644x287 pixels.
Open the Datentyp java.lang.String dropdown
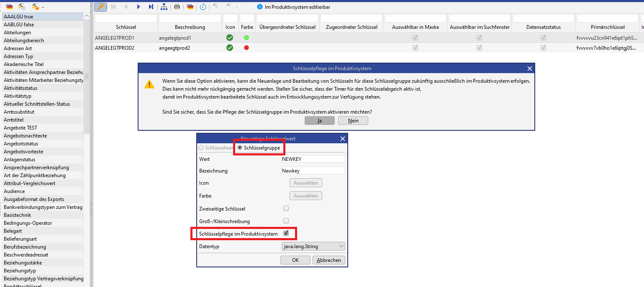(x=313, y=246)
